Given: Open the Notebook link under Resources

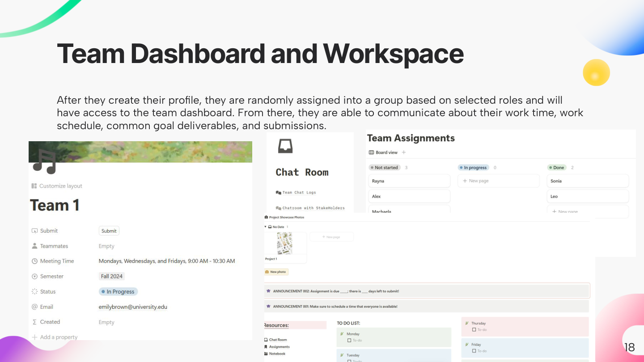Looking at the screenshot, I should (277, 354).
